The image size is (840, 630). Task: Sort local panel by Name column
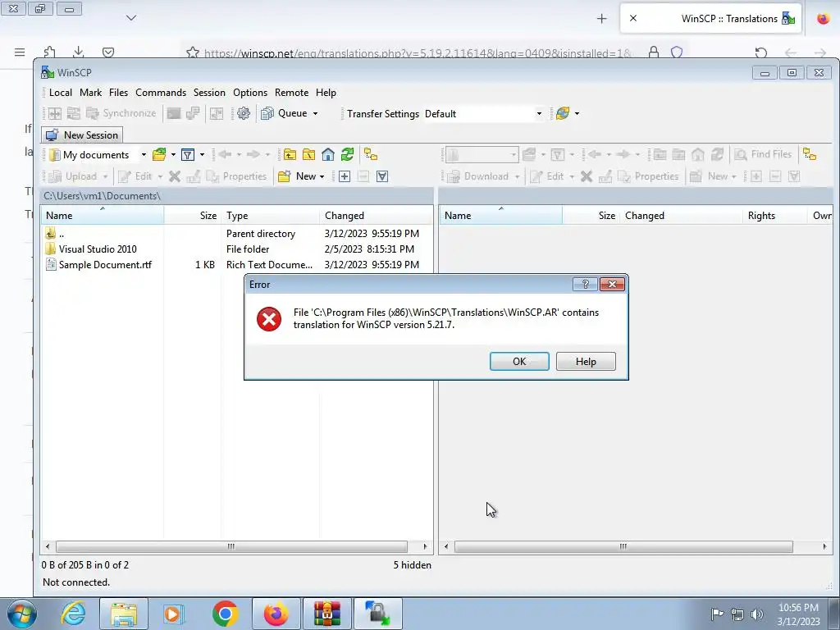[103, 216]
